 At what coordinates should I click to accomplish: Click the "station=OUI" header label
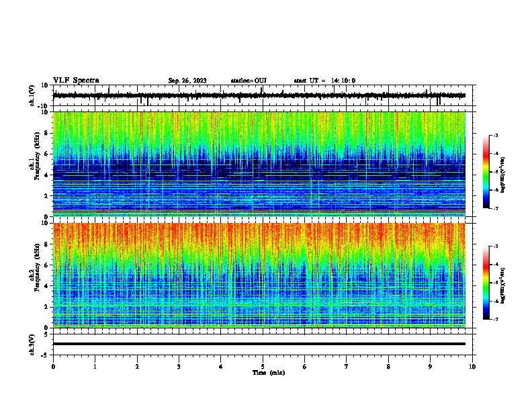(249, 81)
